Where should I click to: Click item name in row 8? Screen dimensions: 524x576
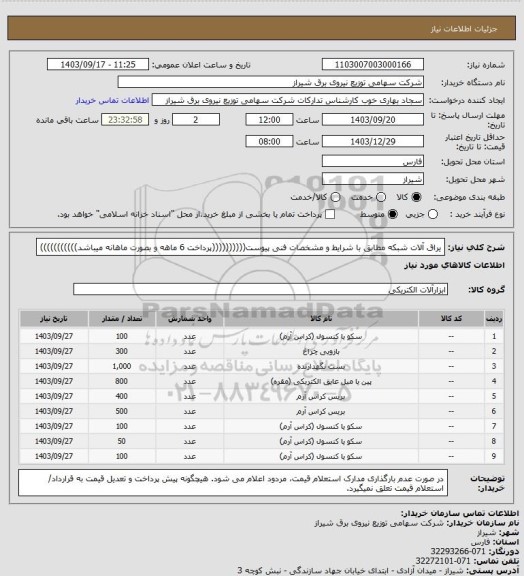pos(321,442)
